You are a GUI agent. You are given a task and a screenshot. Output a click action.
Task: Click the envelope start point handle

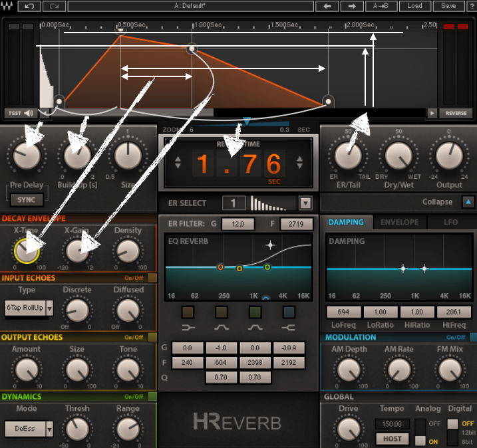click(59, 101)
